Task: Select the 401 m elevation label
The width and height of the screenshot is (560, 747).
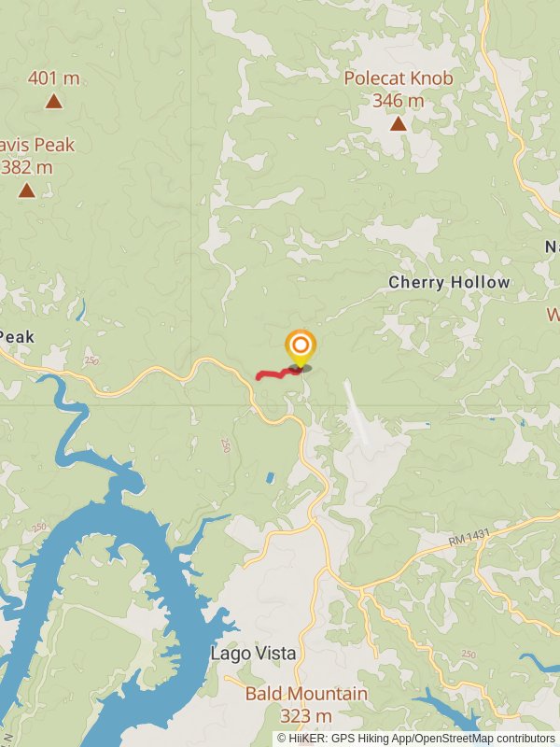Action: point(54,78)
